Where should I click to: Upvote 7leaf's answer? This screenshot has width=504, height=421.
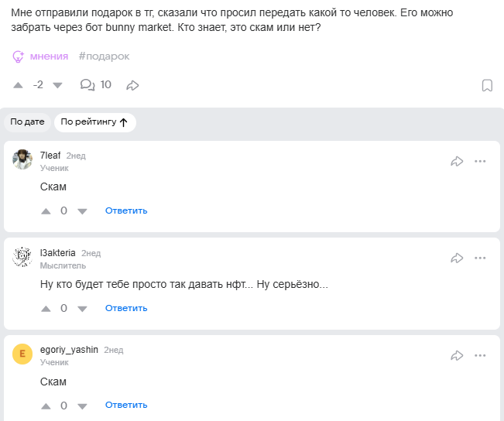[x=46, y=210]
